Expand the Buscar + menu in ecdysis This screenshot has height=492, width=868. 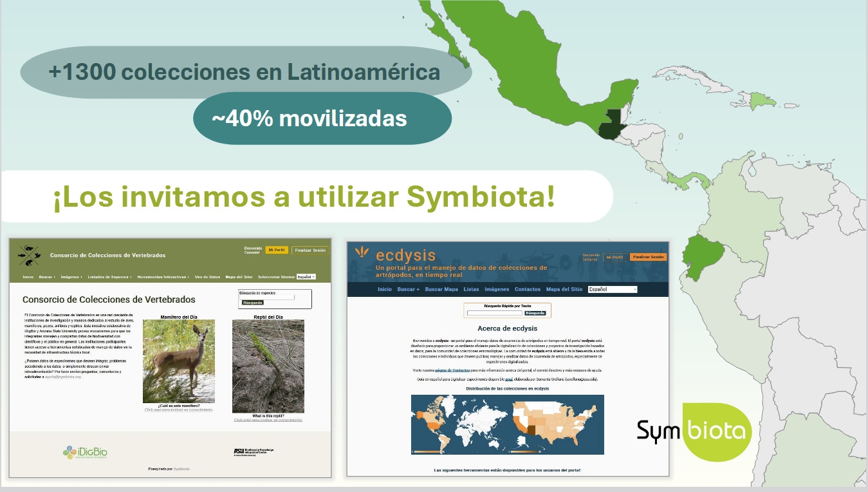coord(408,290)
